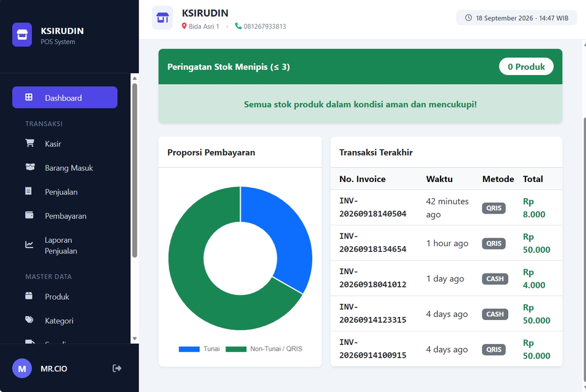The image size is (586, 392).
Task: Navigate to Laporan Penjualan
Action: [x=65, y=246]
